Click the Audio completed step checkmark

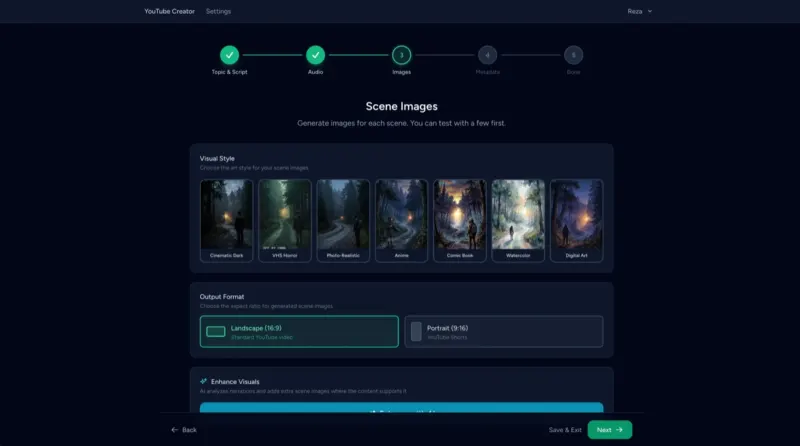click(x=315, y=55)
